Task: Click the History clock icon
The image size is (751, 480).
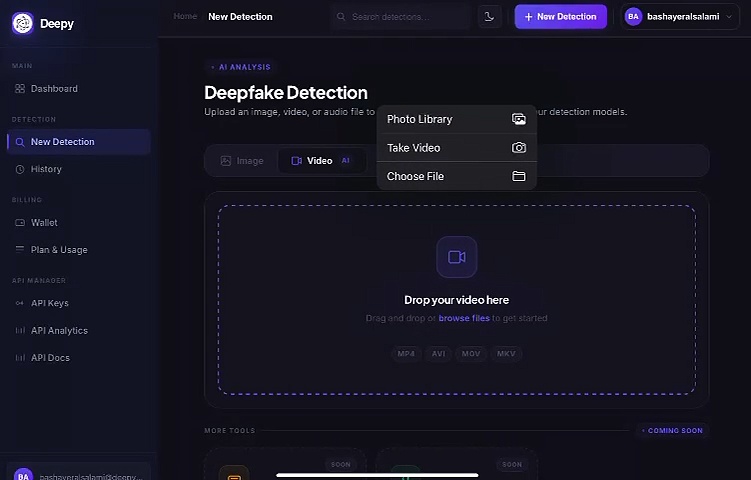Action: [x=20, y=169]
